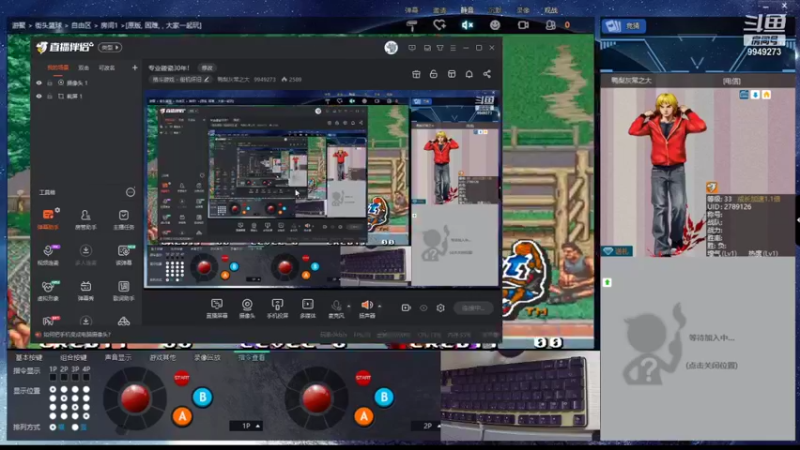Mute the 扬声器 speaker icon
The width and height of the screenshot is (800, 450).
coord(367,305)
